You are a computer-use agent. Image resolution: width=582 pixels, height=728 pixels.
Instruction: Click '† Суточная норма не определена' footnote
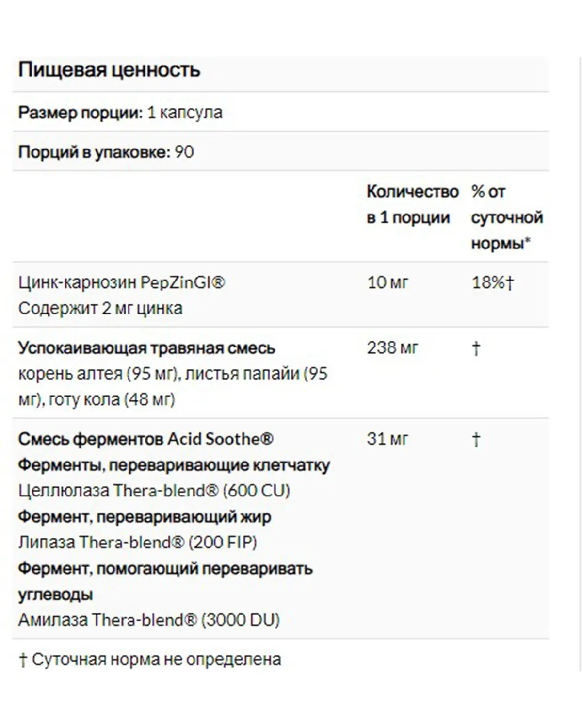tap(150, 660)
